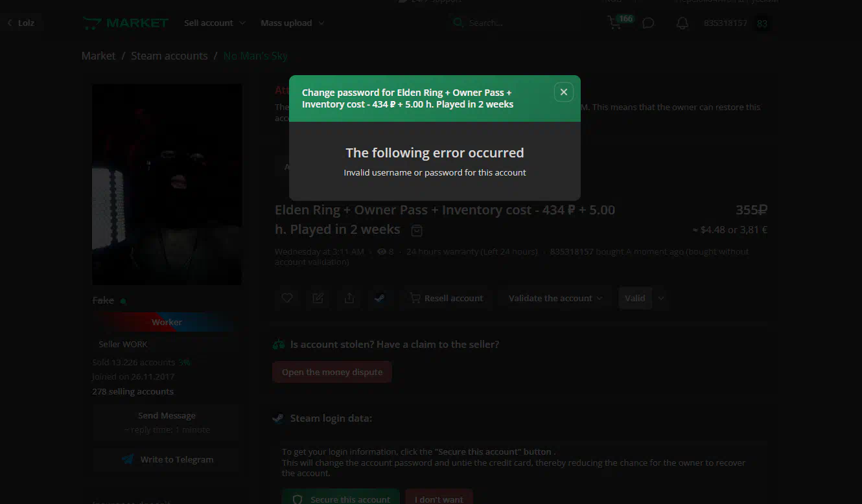Open the notifications bell
The image size is (862, 504).
tap(682, 23)
